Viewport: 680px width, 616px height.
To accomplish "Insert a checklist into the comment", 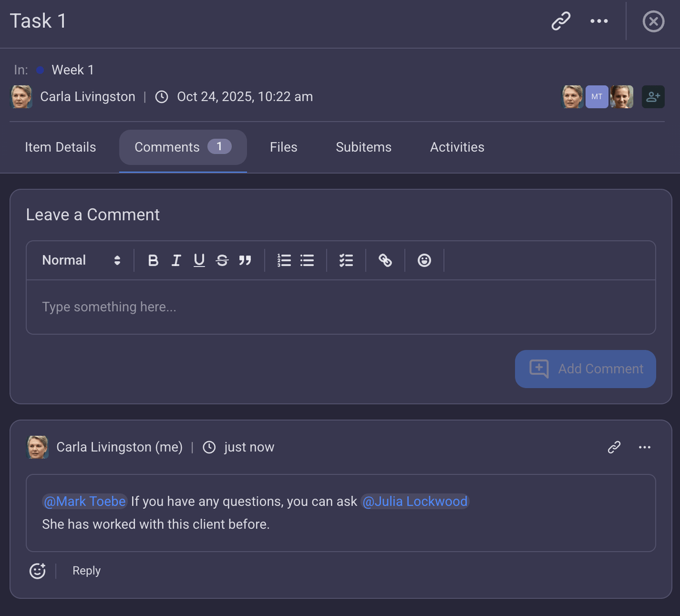I will (x=346, y=260).
